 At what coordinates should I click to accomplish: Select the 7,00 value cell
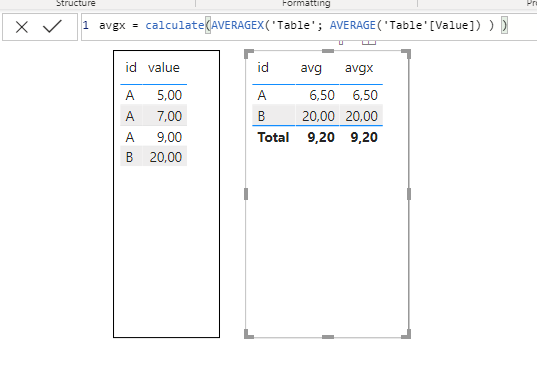(169, 116)
